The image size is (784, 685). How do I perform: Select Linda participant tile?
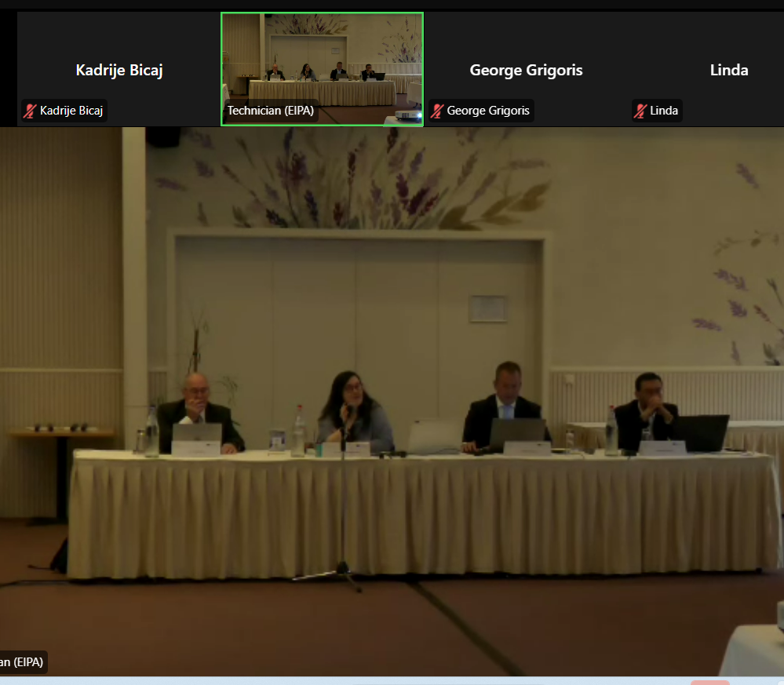pyautogui.click(x=706, y=69)
